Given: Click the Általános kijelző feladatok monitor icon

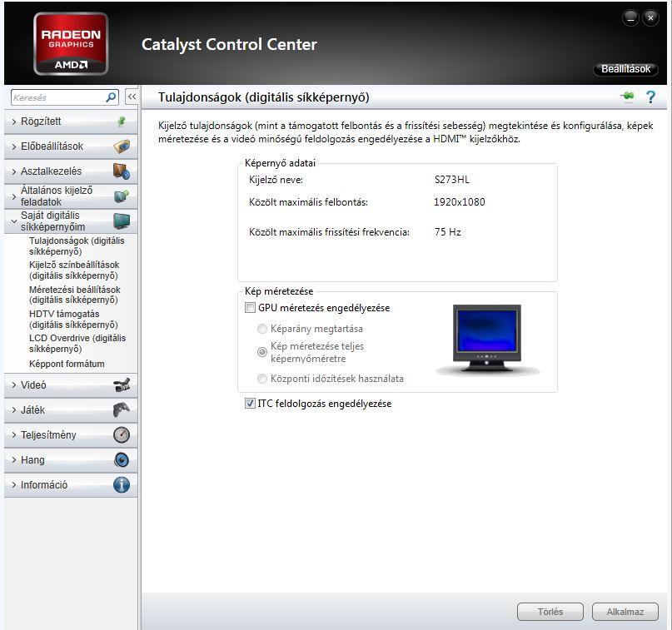Looking at the screenshot, I should coord(122,196).
